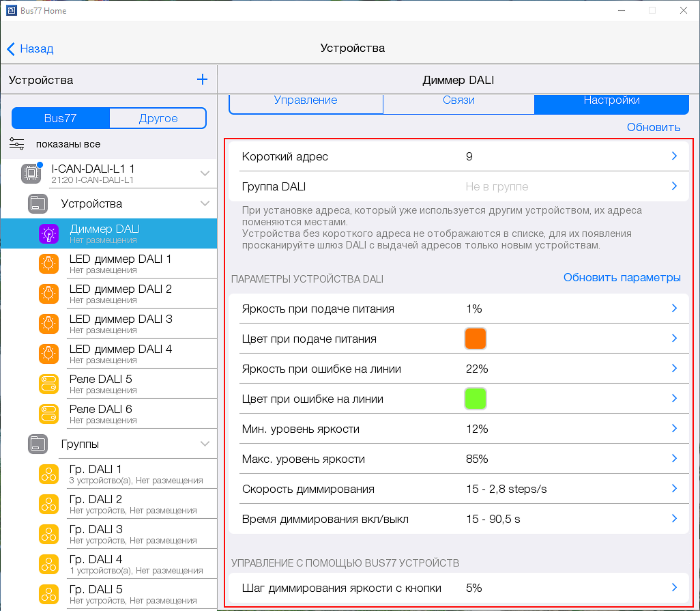Pick the orange power-on color swatch
The width and height of the screenshot is (700, 611).
(476, 339)
